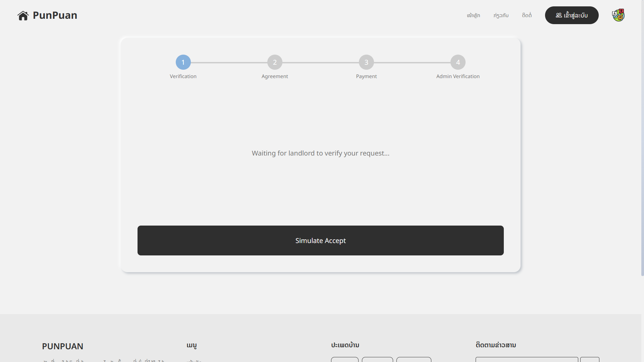Select step 2 Agreement circle
This screenshot has height=362, width=644.
275,62
